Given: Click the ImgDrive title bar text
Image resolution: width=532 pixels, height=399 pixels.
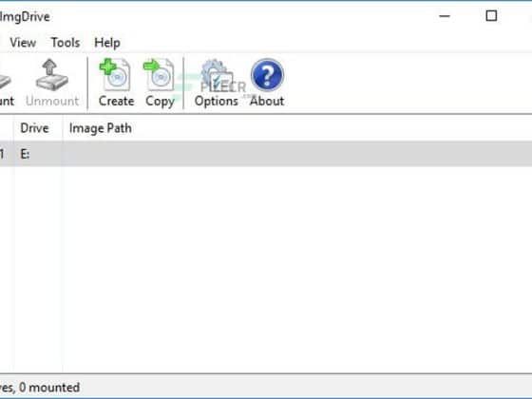Looking at the screenshot, I should 25,17.
